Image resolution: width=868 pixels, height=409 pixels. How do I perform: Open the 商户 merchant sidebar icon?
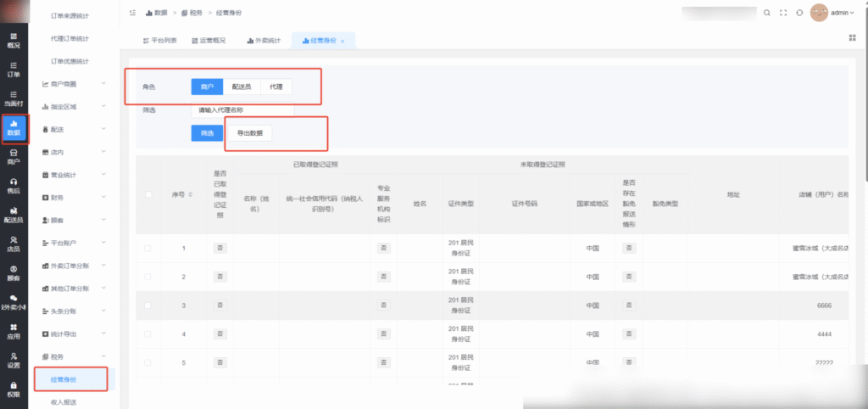pyautogui.click(x=14, y=157)
